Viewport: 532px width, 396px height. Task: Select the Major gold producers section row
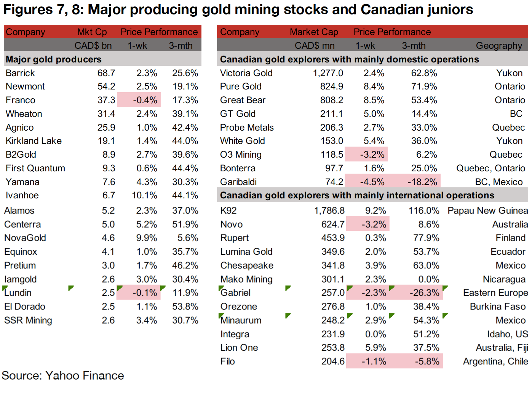tap(54, 59)
